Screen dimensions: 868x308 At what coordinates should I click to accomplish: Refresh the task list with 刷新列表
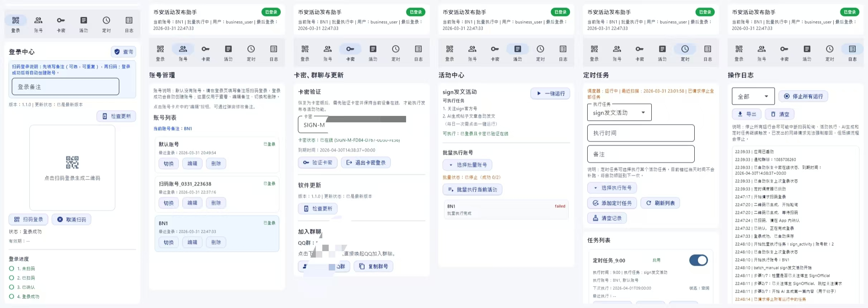click(660, 203)
